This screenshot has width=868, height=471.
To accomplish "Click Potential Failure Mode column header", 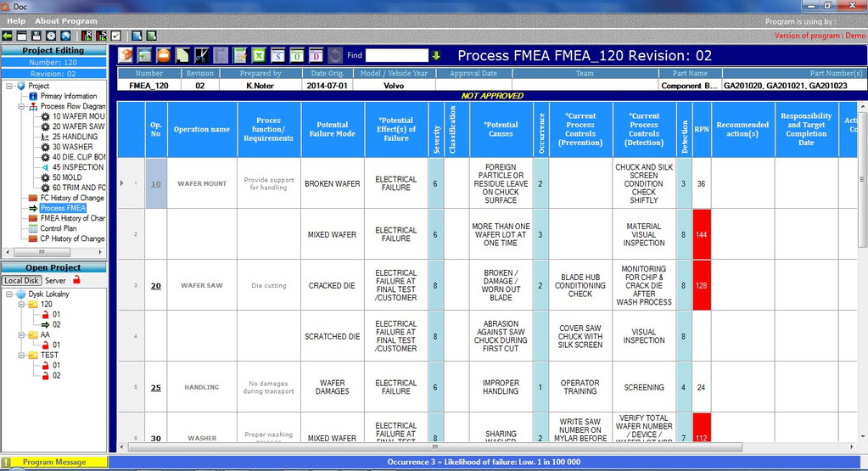I will pyautogui.click(x=332, y=130).
